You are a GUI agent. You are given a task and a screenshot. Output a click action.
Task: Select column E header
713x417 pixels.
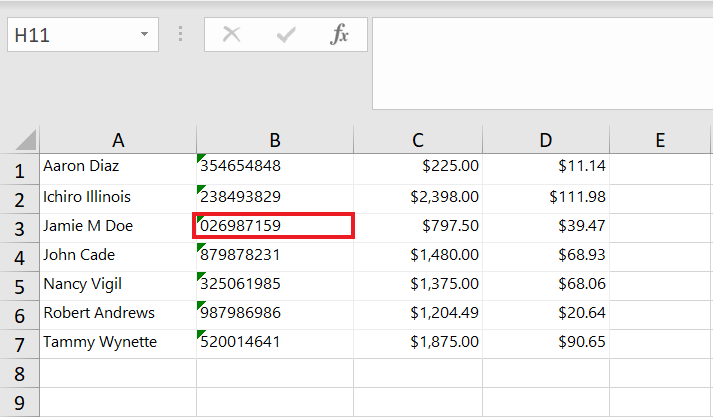pos(660,140)
